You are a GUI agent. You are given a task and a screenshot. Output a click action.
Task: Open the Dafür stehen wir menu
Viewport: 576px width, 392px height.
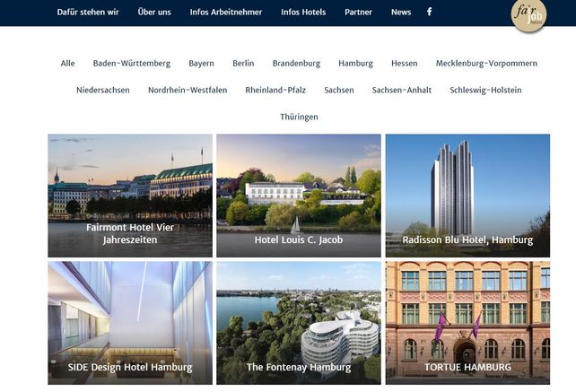88,13
